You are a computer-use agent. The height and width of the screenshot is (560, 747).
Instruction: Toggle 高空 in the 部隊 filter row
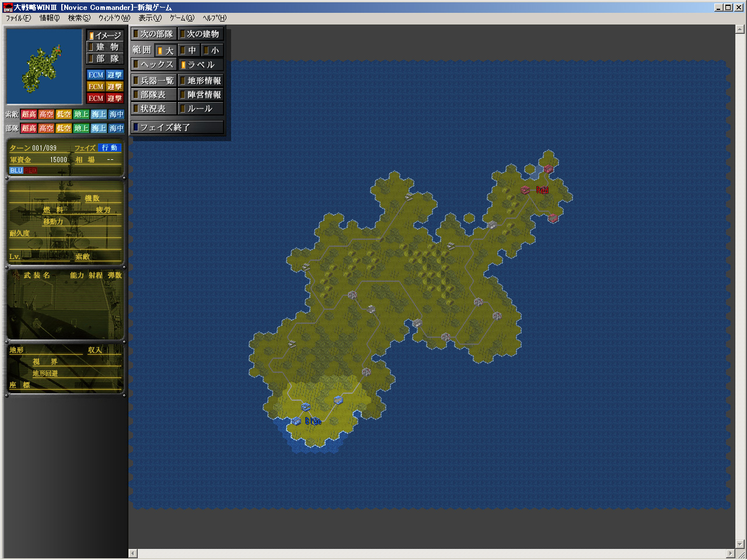click(x=46, y=128)
